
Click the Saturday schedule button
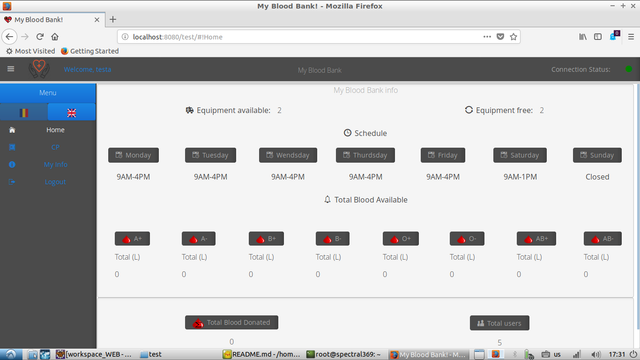tap(520, 155)
